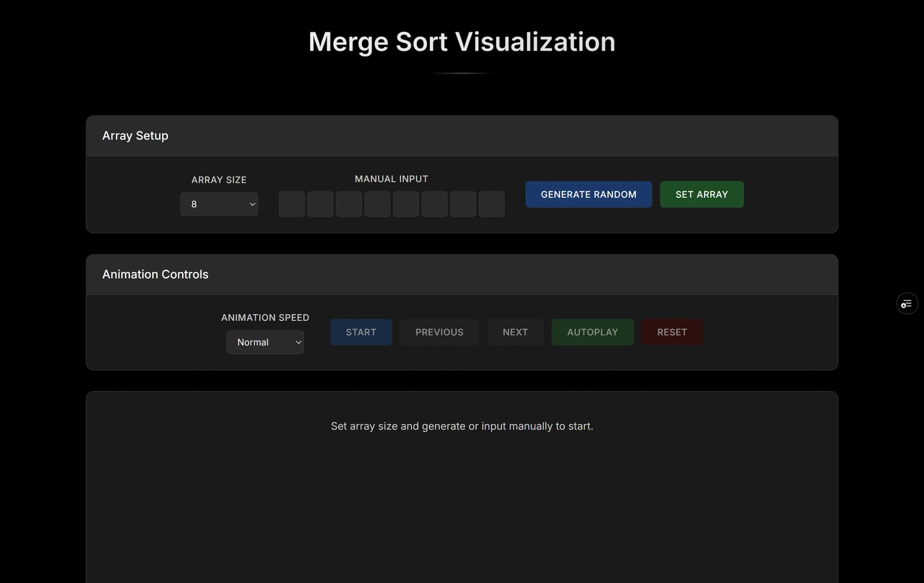
Task: Click the second manual input box
Action: click(x=320, y=204)
